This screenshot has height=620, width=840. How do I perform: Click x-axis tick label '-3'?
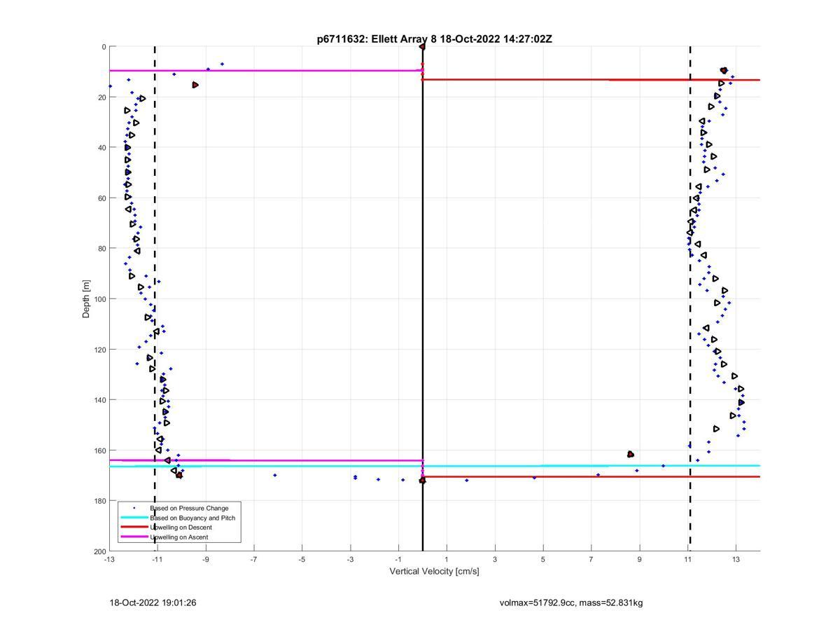351,560
